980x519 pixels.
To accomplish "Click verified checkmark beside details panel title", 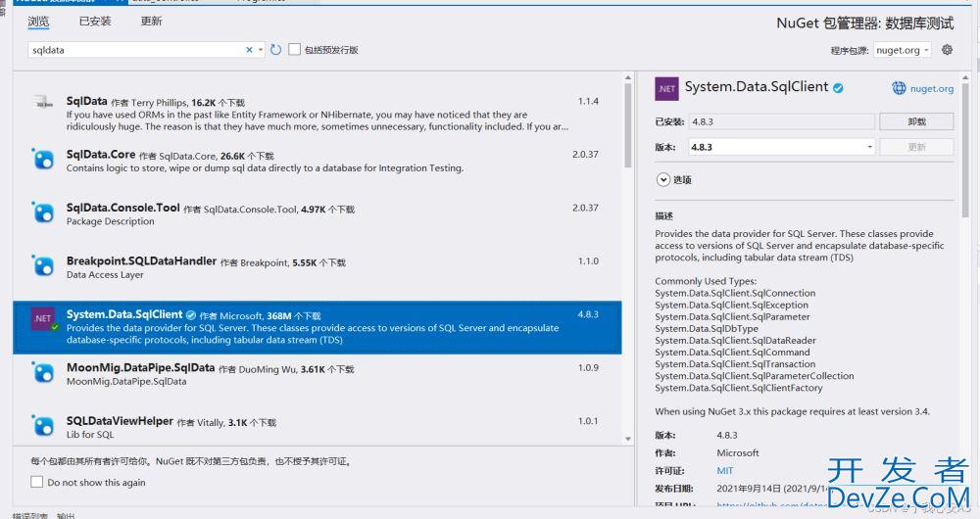I will click(x=838, y=88).
